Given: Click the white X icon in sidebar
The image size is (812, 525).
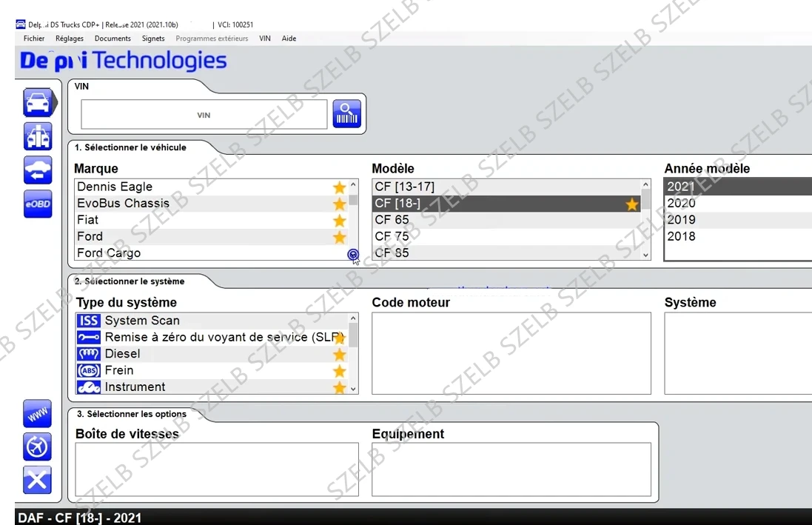Looking at the screenshot, I should click(37, 480).
